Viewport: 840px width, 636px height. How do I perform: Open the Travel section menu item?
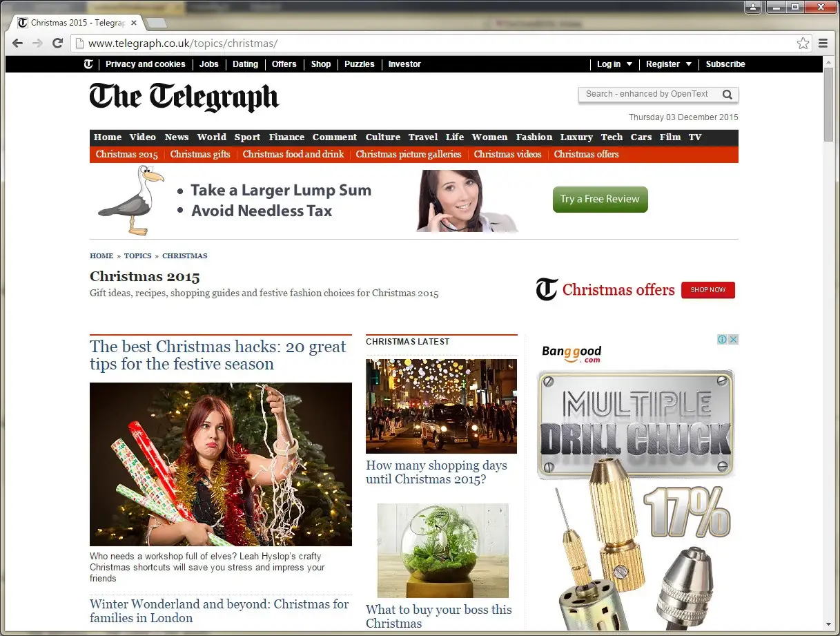point(422,137)
